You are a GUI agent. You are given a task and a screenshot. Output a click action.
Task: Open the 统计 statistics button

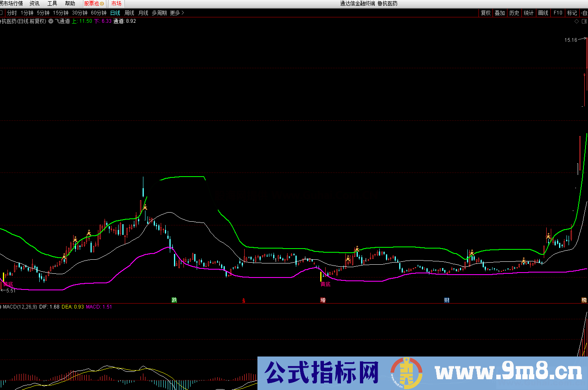pyautogui.click(x=528, y=13)
